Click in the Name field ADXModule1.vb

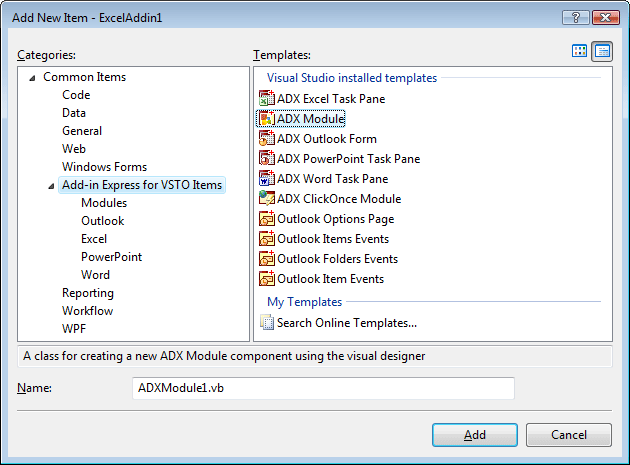tap(323, 388)
